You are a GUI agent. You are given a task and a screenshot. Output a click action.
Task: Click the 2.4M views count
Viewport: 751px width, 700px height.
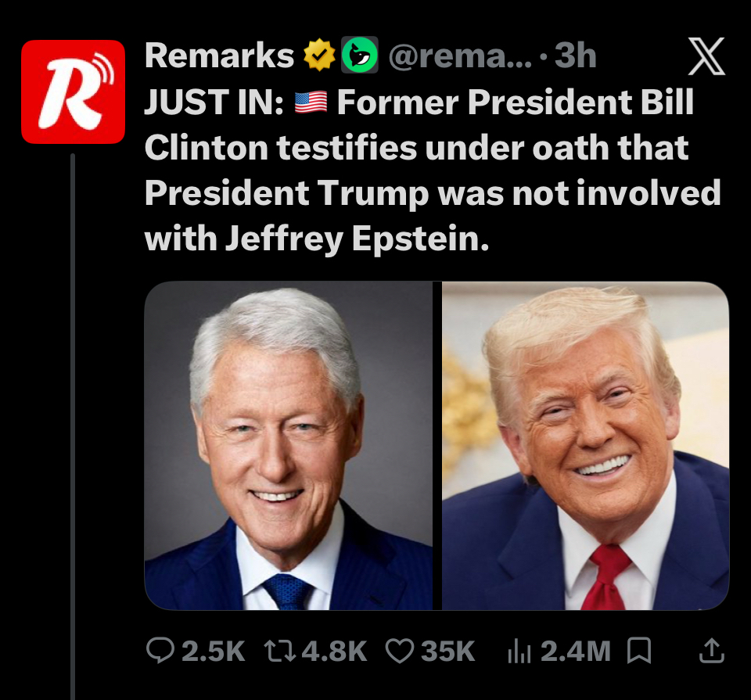point(576,651)
